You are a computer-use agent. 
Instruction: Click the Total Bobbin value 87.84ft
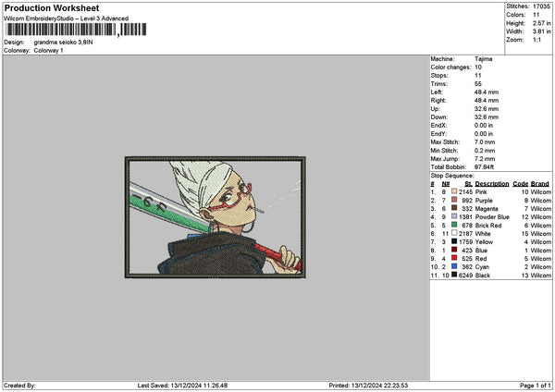(x=484, y=167)
